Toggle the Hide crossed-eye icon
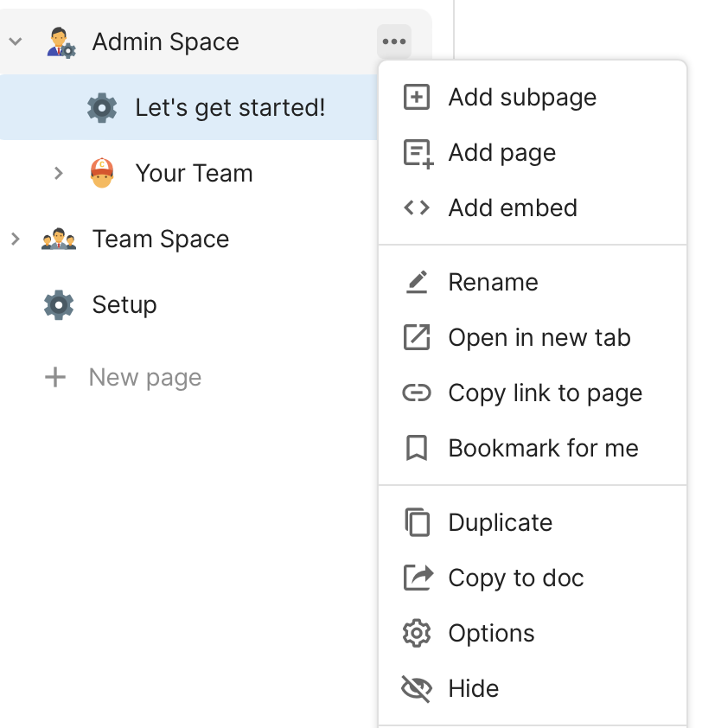The width and height of the screenshot is (702, 728). tap(417, 688)
